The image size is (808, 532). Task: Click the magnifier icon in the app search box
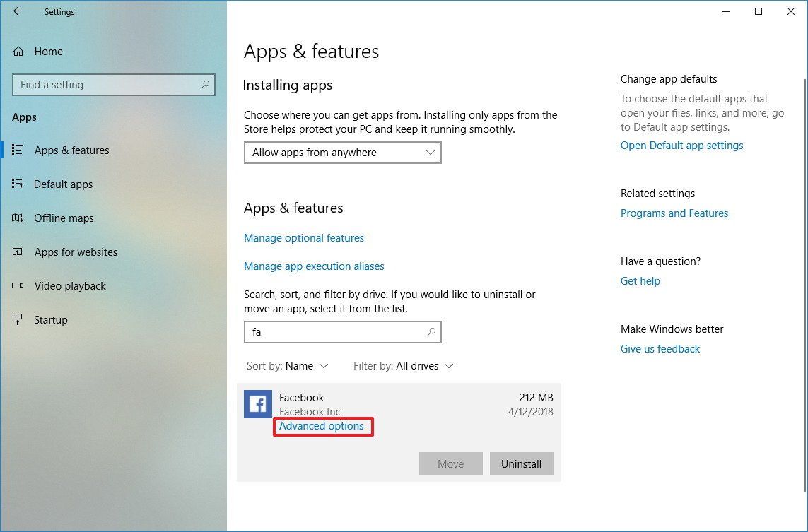430,331
